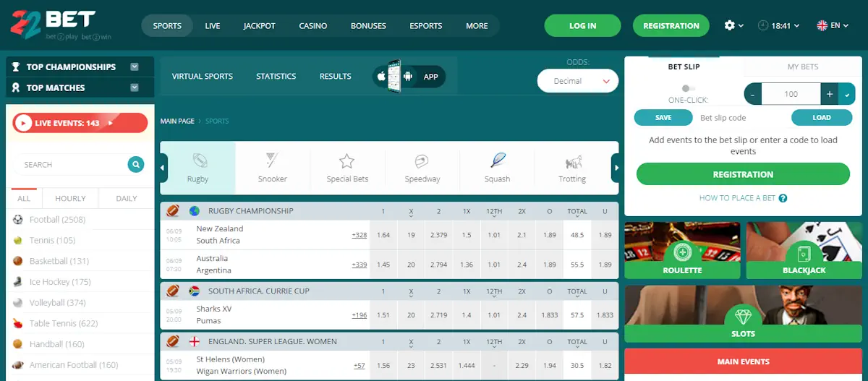
Task: Open the Roulette game tile
Action: [x=682, y=250]
